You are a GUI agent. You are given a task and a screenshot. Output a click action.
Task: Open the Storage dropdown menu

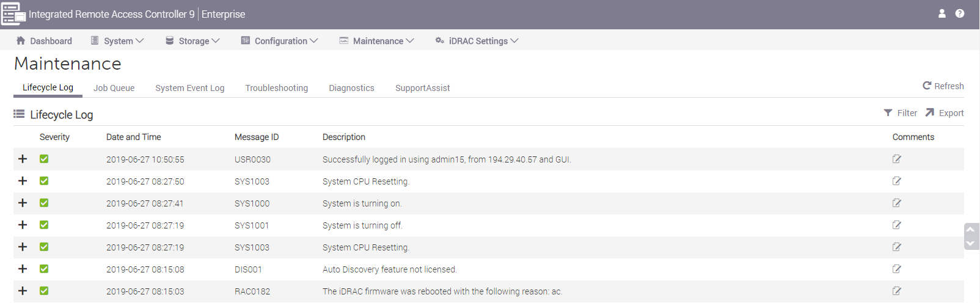192,41
